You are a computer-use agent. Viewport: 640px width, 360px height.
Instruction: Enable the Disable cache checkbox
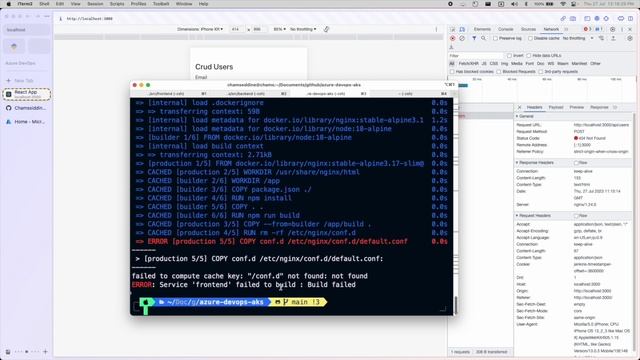530,38
